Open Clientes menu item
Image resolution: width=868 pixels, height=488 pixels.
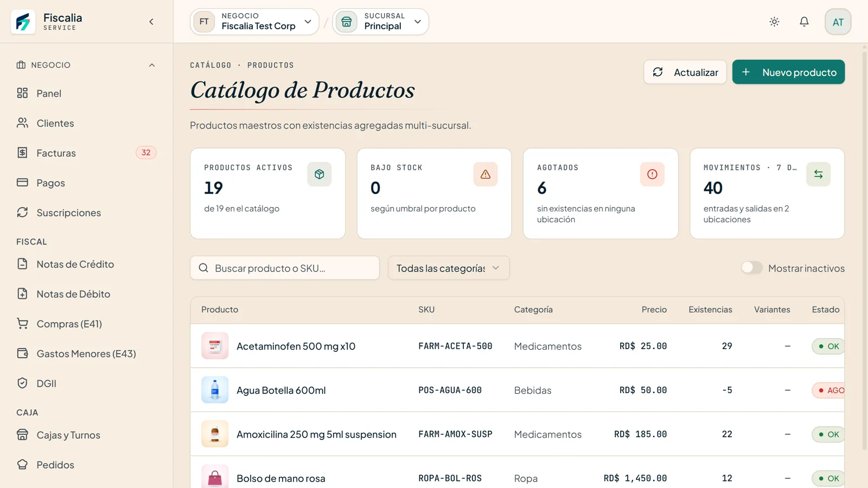[87, 123]
